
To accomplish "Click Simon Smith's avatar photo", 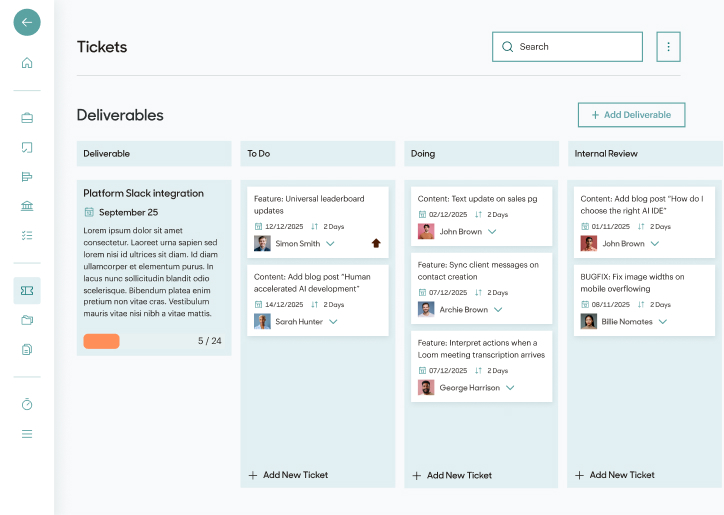I will coord(262,243).
